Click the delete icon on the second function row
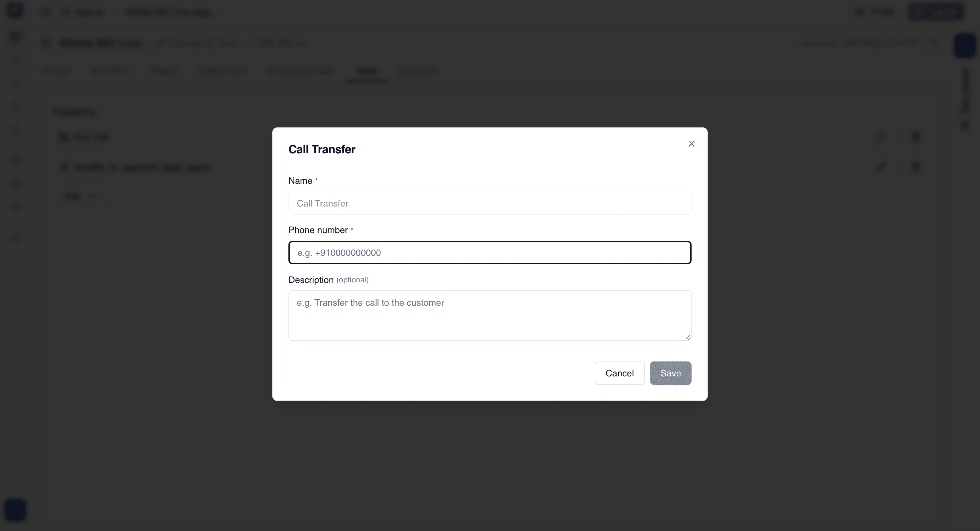Viewport: 980px width, 531px height. tap(916, 167)
